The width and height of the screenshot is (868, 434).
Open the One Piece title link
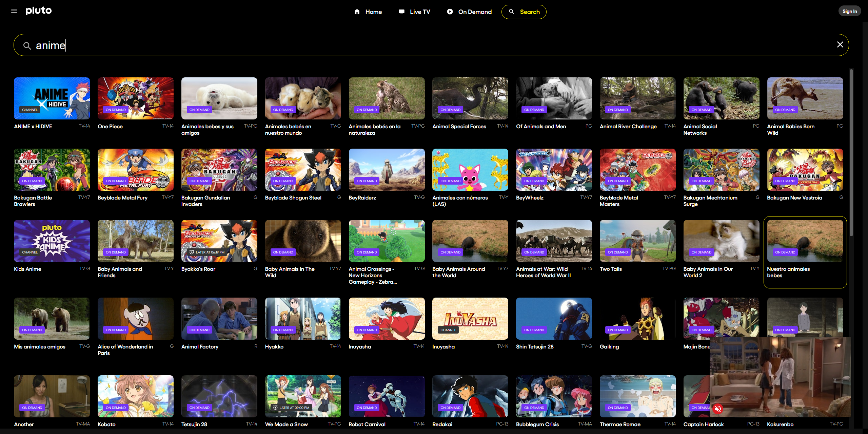pos(110,126)
